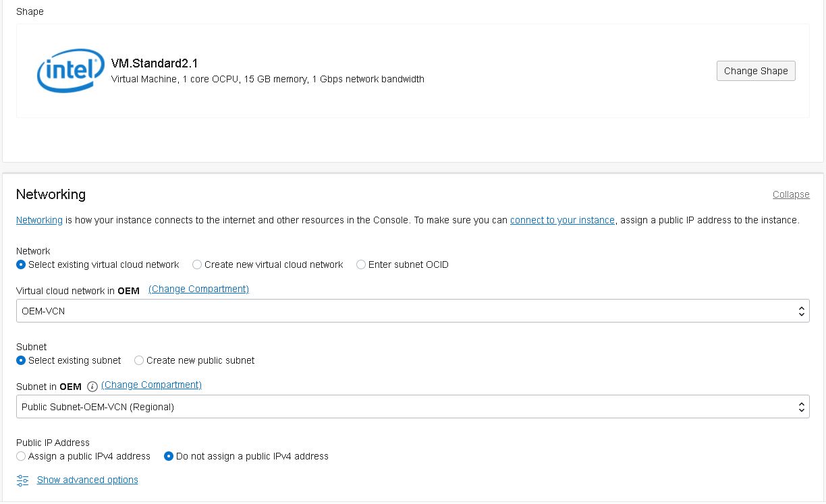Click the chevron on the VCN selector
The image size is (826, 504).
tap(802, 310)
